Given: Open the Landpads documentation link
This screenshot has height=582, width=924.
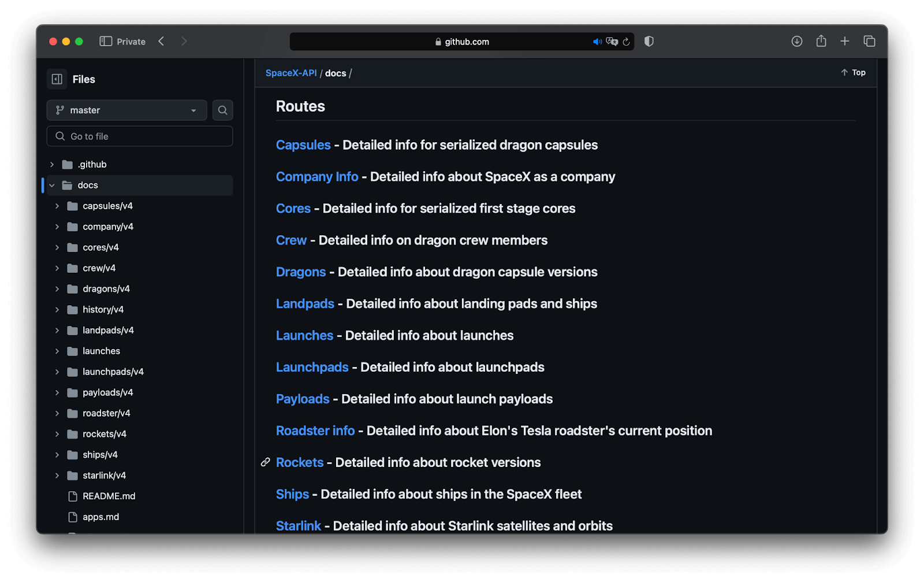Looking at the screenshot, I should [305, 304].
